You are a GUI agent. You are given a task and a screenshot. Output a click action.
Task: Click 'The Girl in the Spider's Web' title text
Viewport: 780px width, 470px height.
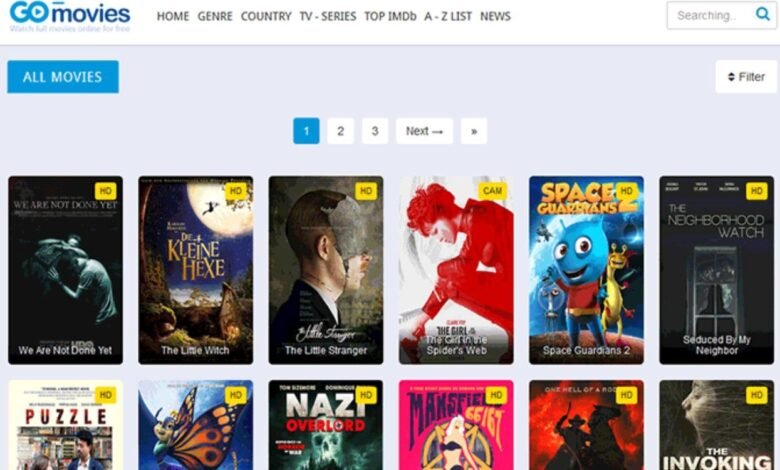[x=456, y=345]
